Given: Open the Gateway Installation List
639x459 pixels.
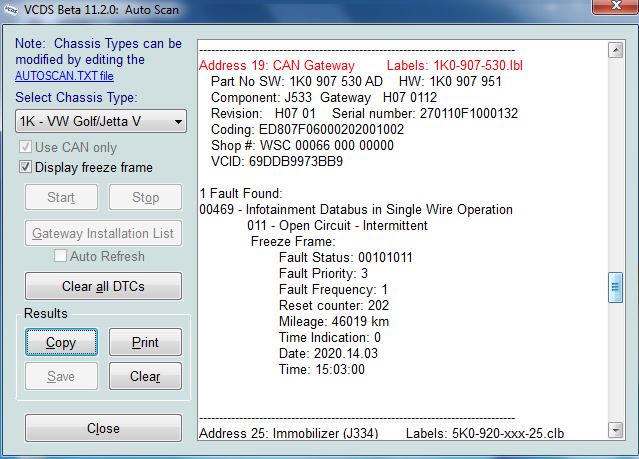Looking at the screenshot, I should click(x=103, y=233).
